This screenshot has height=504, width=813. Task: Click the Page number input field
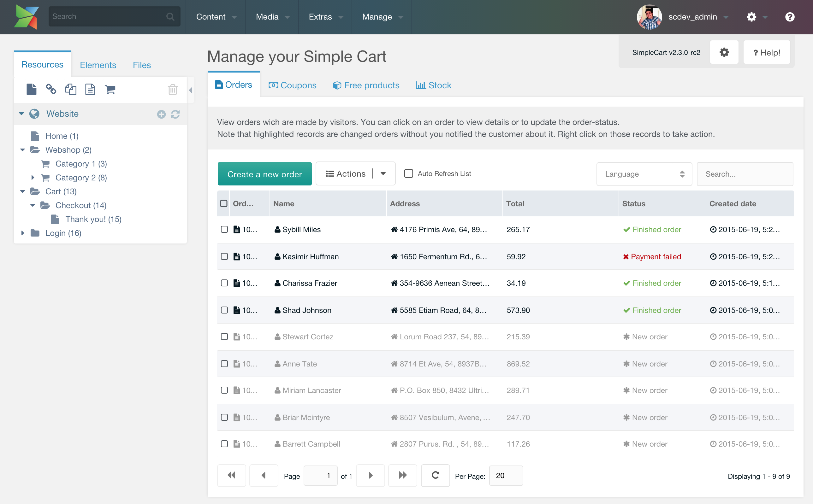(320, 476)
